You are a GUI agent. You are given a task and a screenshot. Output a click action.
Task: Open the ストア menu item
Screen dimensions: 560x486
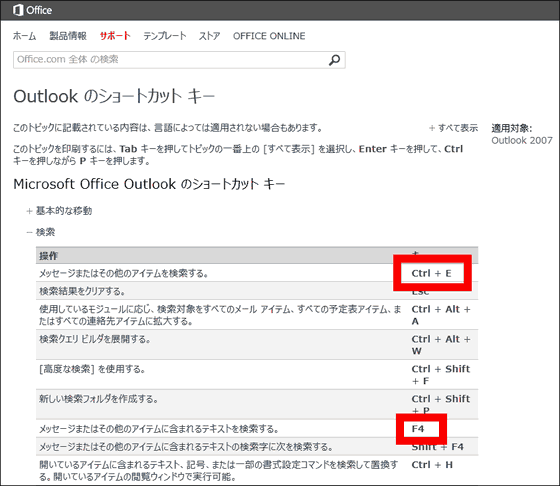(x=210, y=36)
